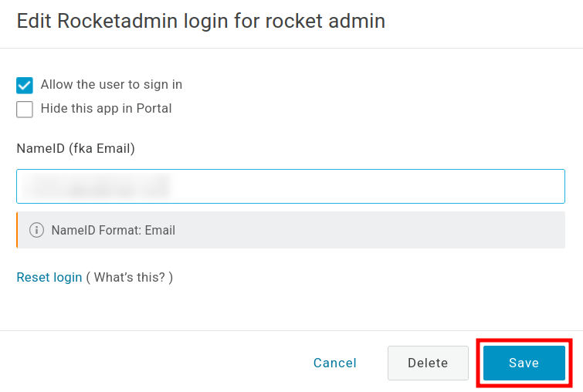This screenshot has height=392, width=583.
Task: Click the 'NameID Format: Email' notice text
Action: 114,230
